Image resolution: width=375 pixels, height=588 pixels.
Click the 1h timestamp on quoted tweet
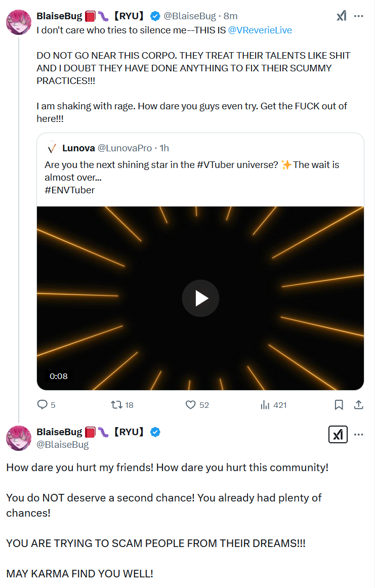(164, 148)
